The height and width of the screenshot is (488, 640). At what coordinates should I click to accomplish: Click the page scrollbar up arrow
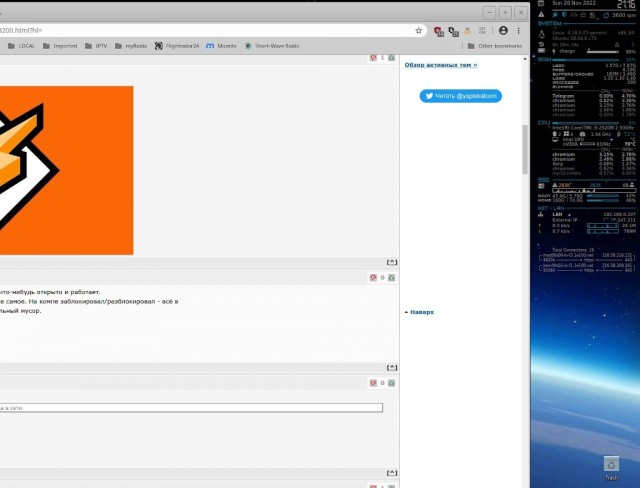tap(525, 59)
